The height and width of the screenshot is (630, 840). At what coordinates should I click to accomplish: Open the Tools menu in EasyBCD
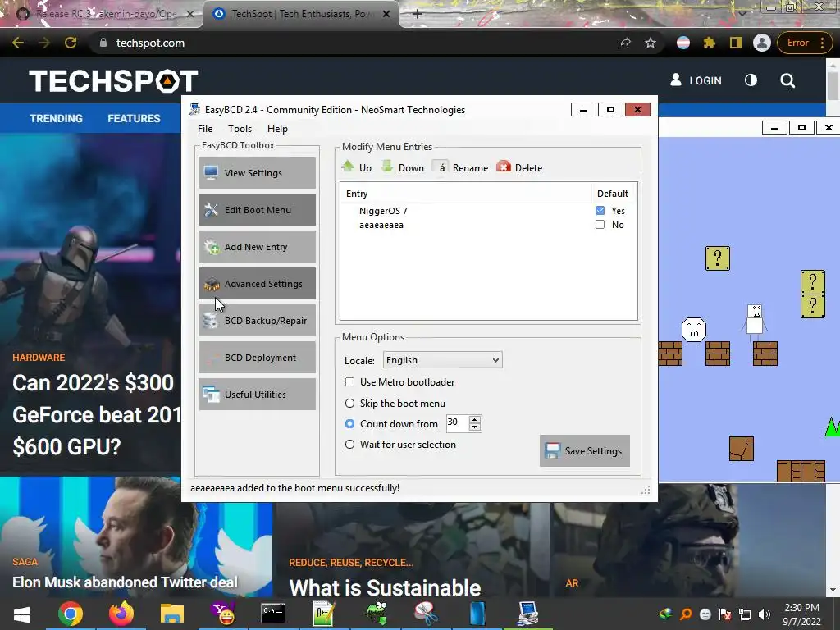pos(240,129)
